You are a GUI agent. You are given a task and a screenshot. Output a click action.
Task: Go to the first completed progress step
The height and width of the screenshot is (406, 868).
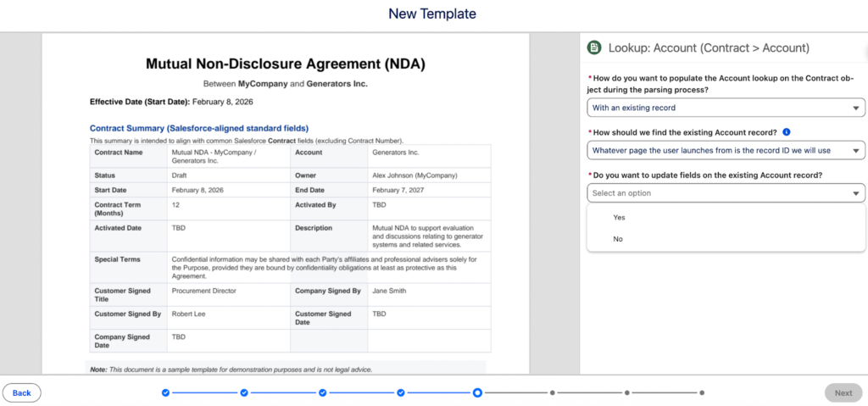[x=165, y=392]
